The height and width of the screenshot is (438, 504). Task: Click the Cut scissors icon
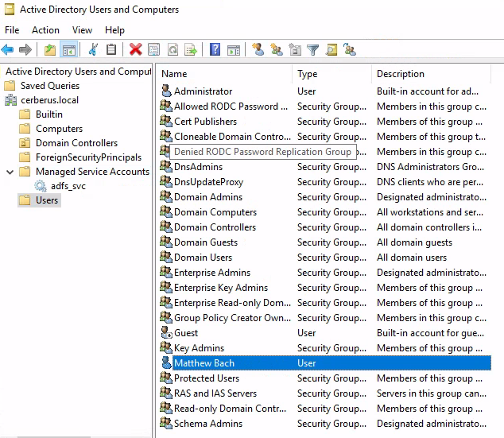coord(93,50)
